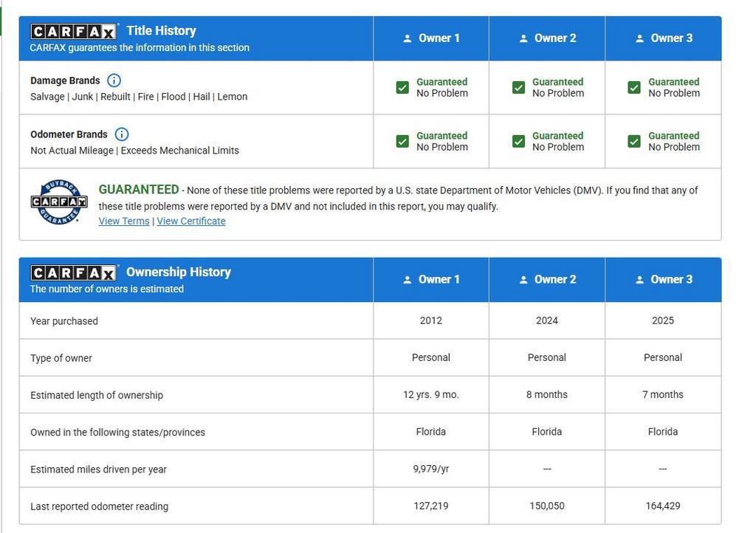Click the CARFAX Buyback Guarantee badge
This screenshot has height=533, width=756.
click(59, 201)
